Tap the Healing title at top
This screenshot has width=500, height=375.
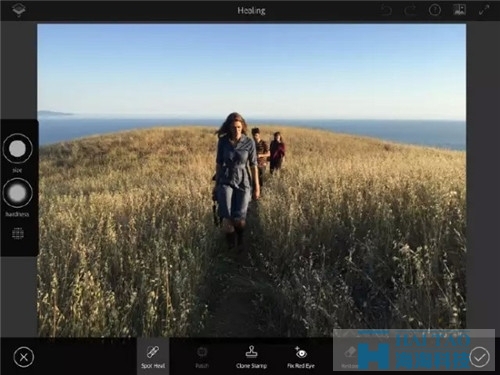click(251, 11)
